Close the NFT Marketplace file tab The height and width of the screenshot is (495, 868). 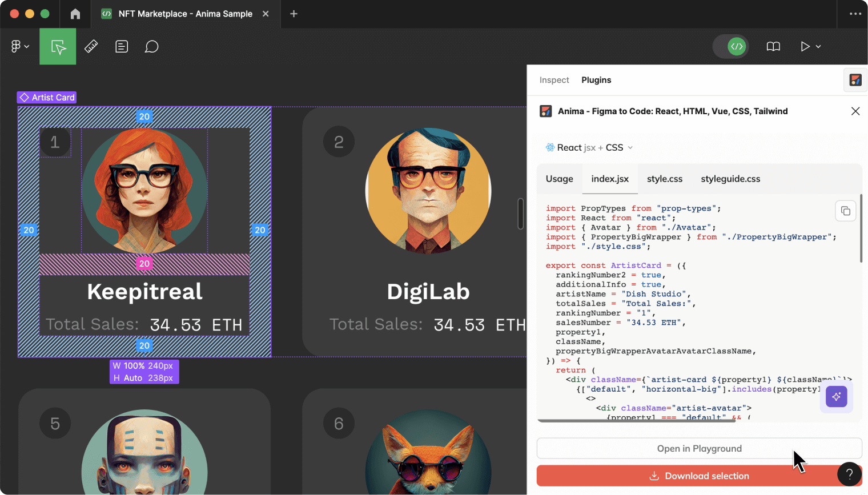click(x=266, y=14)
